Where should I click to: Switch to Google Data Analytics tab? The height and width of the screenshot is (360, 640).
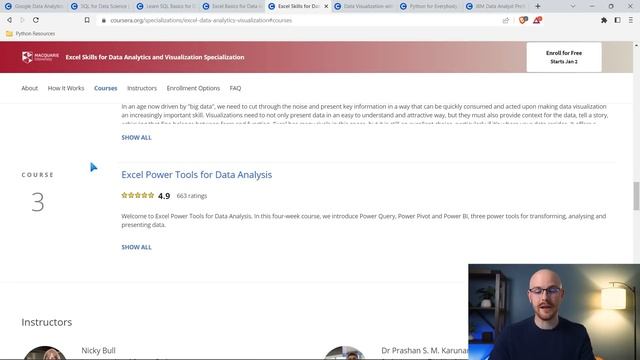(34, 6)
